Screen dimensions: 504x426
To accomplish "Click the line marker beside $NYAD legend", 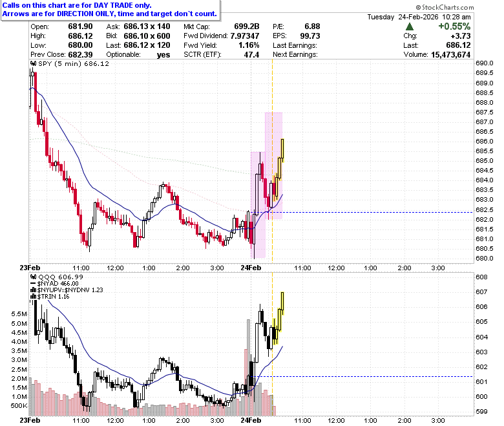I will coord(33,284).
